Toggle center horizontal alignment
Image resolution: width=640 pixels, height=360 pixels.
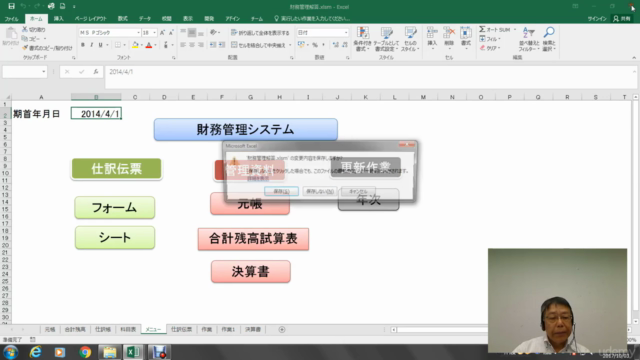pos(191,45)
